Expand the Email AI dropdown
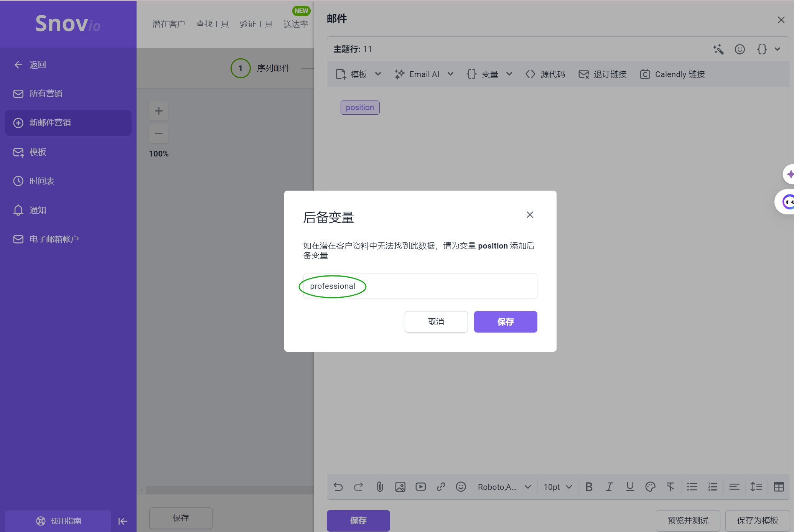The width and height of the screenshot is (794, 532). (424, 74)
